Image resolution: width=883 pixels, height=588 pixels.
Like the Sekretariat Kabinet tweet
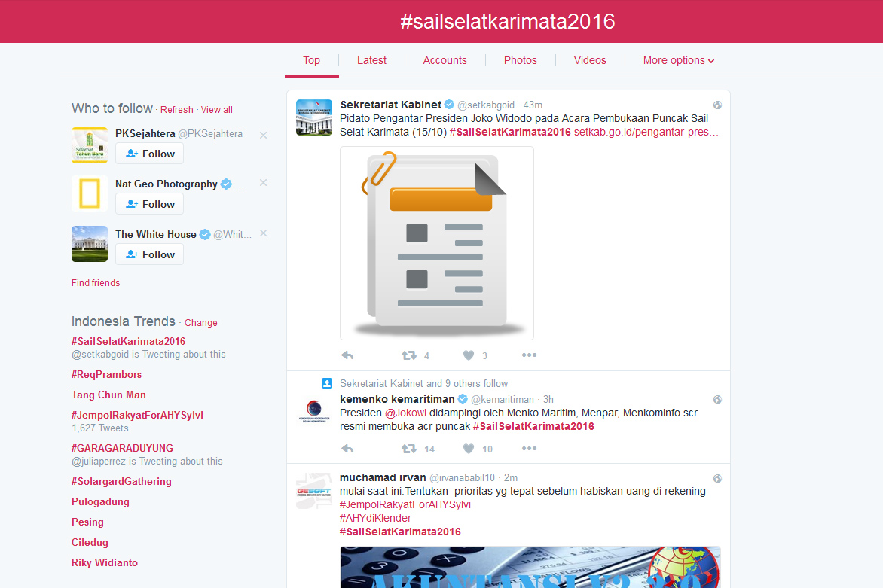469,355
